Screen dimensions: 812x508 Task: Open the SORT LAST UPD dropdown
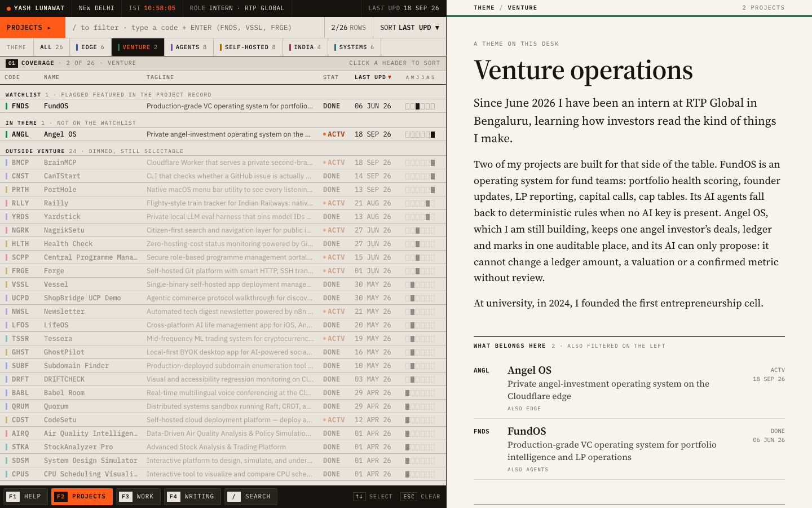(x=409, y=27)
